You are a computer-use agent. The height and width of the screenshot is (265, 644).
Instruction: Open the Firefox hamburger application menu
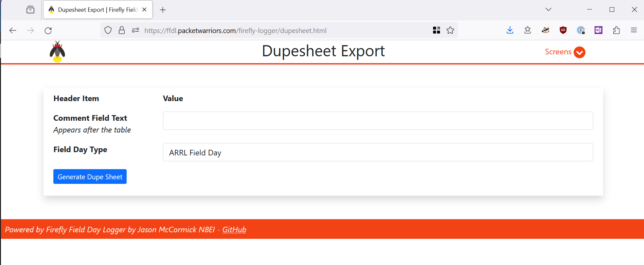pos(634,30)
